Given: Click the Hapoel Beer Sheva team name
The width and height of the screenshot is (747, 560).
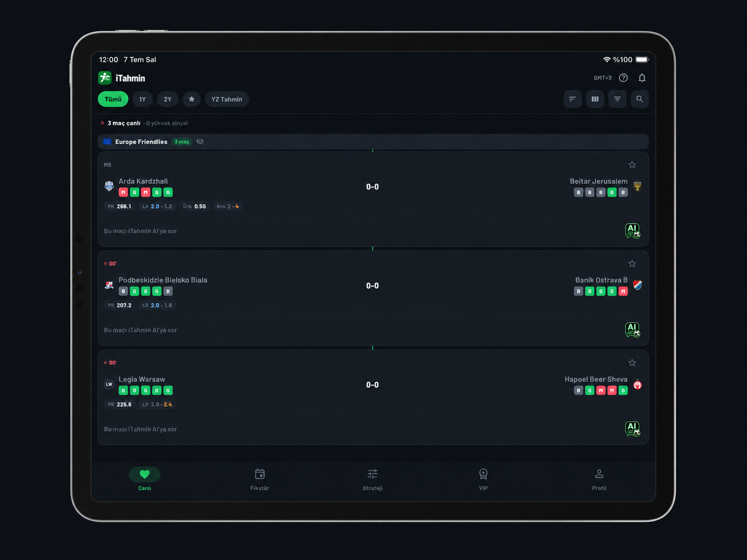Looking at the screenshot, I should [596, 379].
